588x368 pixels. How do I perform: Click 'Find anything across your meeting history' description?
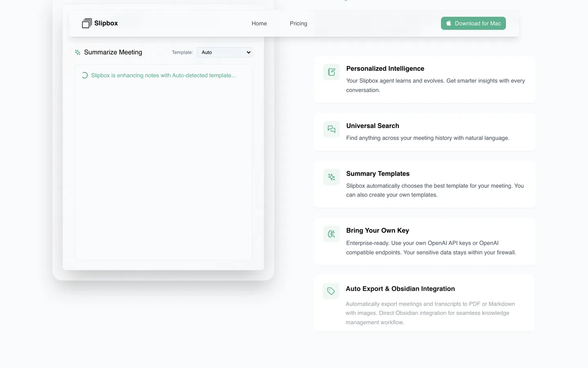pos(428,138)
